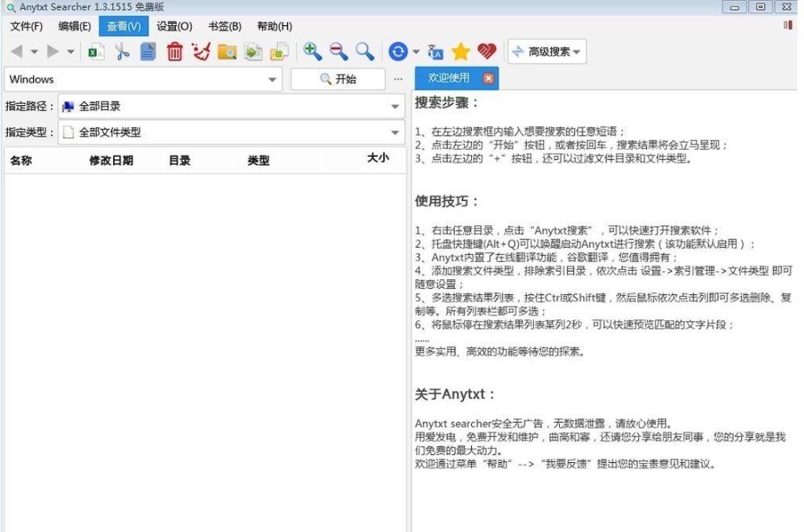
Task: Click the document with green arrow icon
Action: coord(254,52)
